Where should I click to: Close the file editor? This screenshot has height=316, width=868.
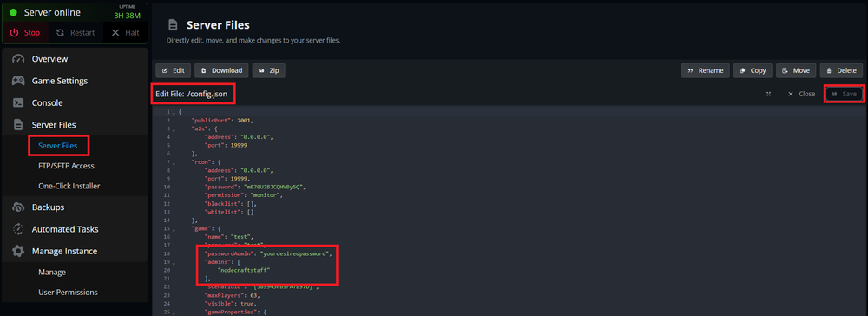point(801,94)
